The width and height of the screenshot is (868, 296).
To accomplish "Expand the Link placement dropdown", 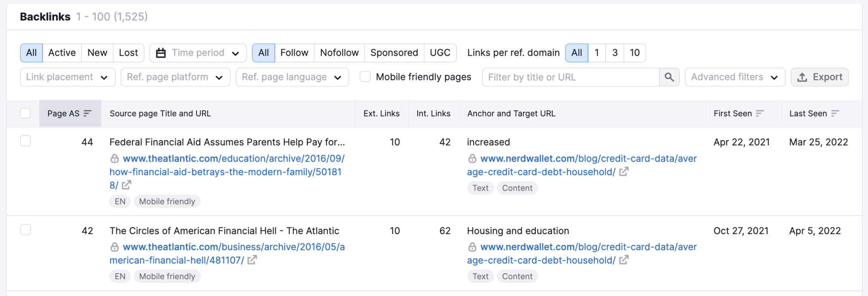I will click(67, 77).
